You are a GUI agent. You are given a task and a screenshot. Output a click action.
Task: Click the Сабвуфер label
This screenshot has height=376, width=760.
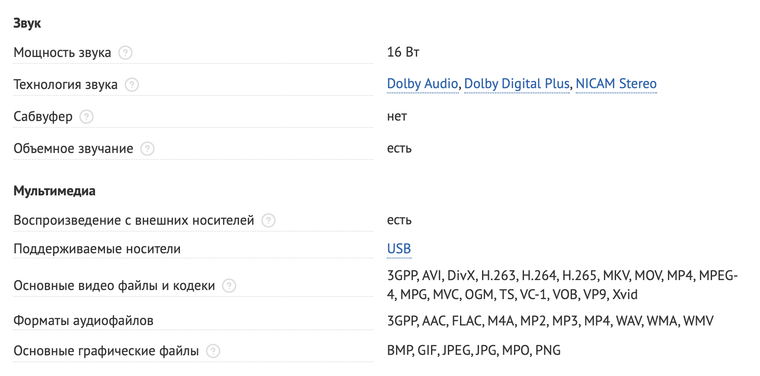click(x=43, y=117)
